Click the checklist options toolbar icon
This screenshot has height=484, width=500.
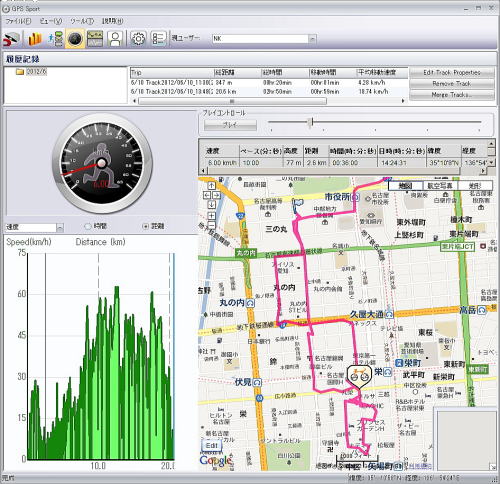(x=158, y=39)
